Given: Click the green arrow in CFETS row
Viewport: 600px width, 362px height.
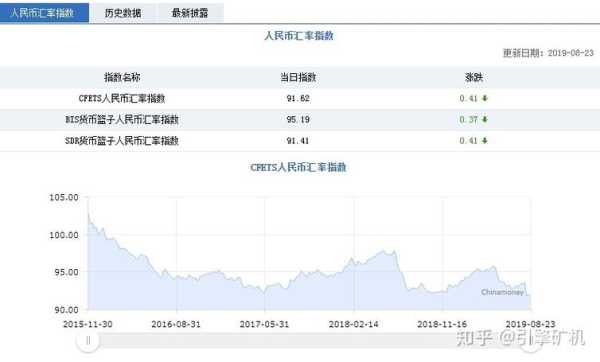Looking at the screenshot, I should (484, 98).
